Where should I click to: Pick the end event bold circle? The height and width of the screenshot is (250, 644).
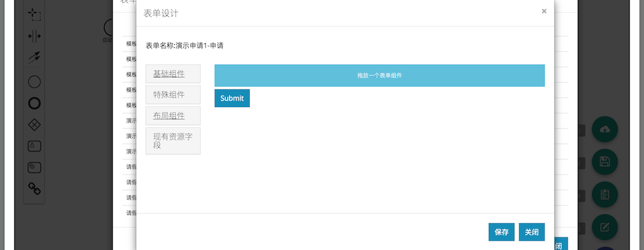pos(34,103)
